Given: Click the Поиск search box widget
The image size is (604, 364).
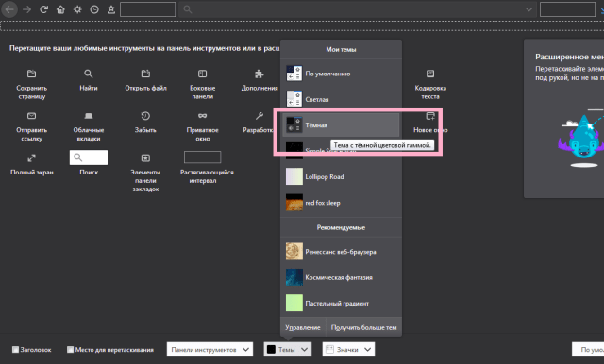Looking at the screenshot, I should (89, 157).
